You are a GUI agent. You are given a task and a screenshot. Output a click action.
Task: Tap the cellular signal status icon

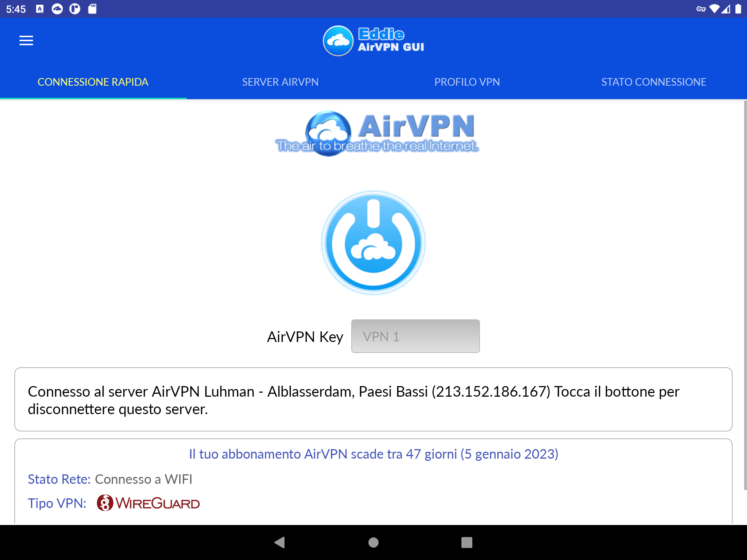(x=726, y=9)
